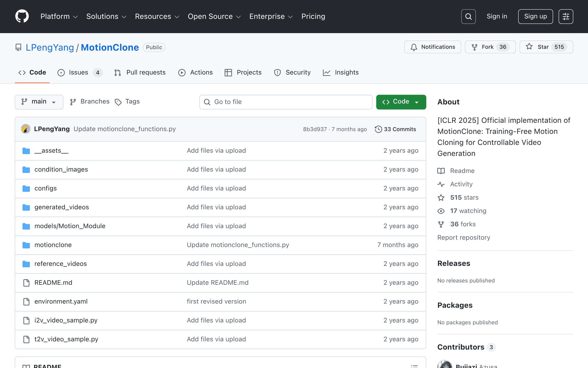
Task: Click the watching eye icon
Action: click(441, 211)
